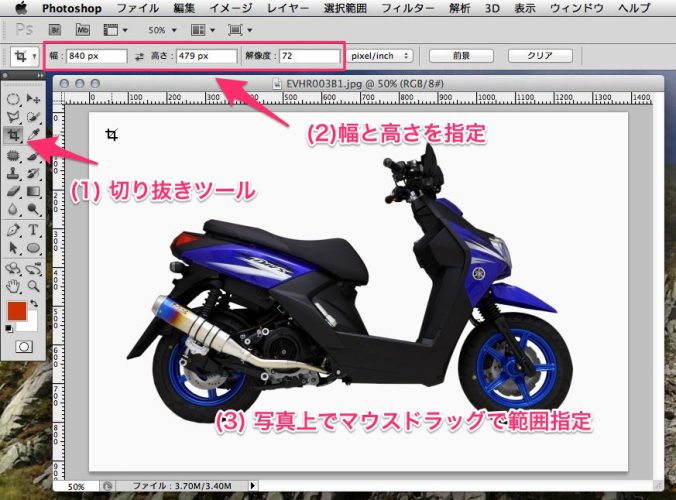
Task: Select the Polygonal Lasso tool
Action: (x=13, y=117)
